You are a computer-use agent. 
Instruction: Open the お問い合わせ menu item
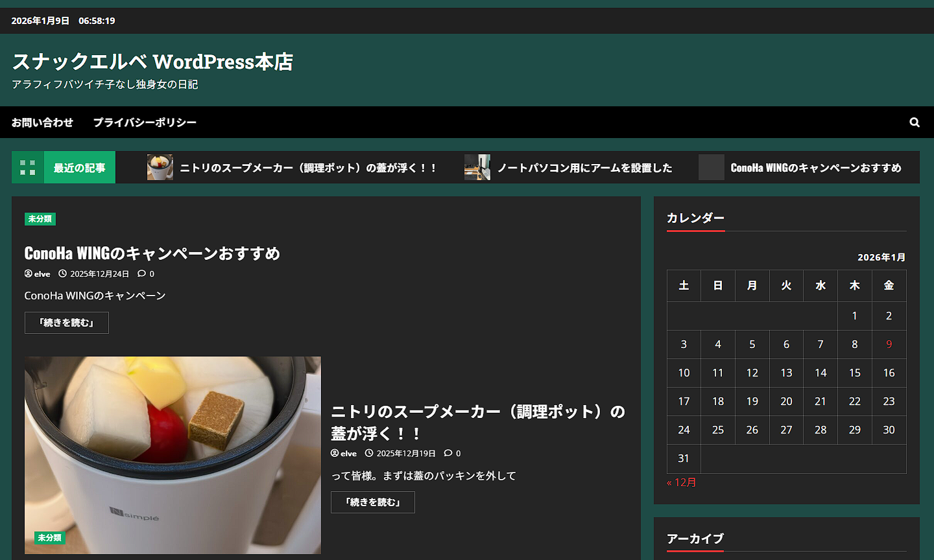(42, 122)
